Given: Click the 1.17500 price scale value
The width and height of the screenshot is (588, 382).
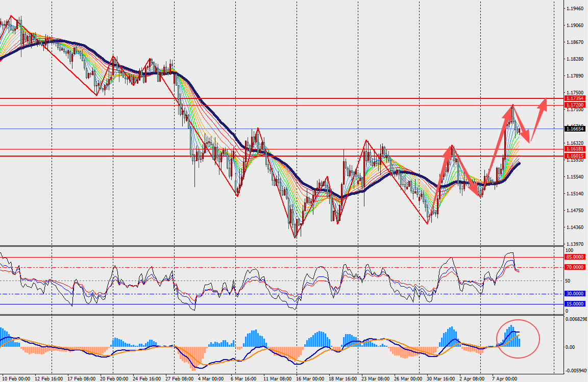Looking at the screenshot, I should (x=576, y=93).
